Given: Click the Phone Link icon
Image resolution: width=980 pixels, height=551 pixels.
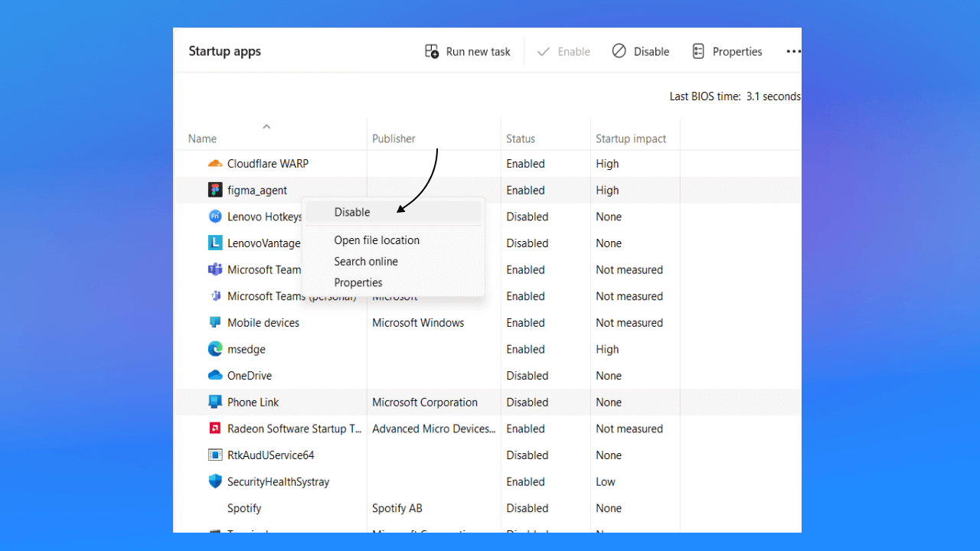Looking at the screenshot, I should click(215, 402).
